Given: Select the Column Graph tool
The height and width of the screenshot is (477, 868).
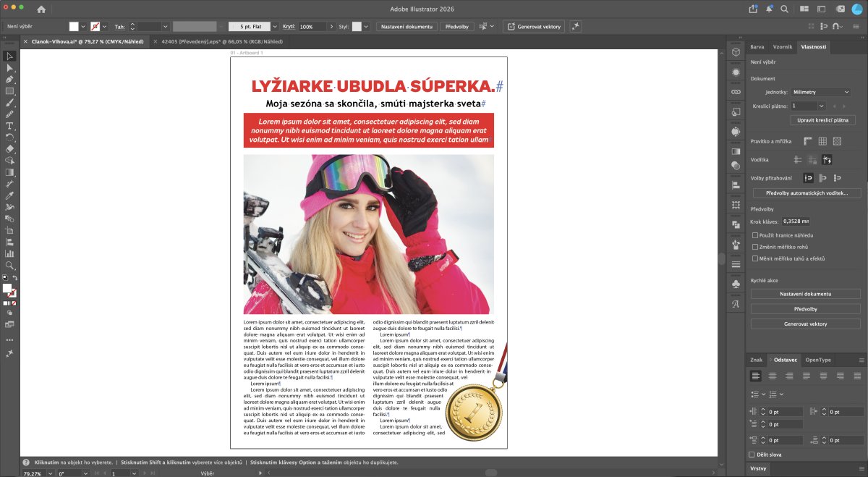Looking at the screenshot, I should pos(9,253).
